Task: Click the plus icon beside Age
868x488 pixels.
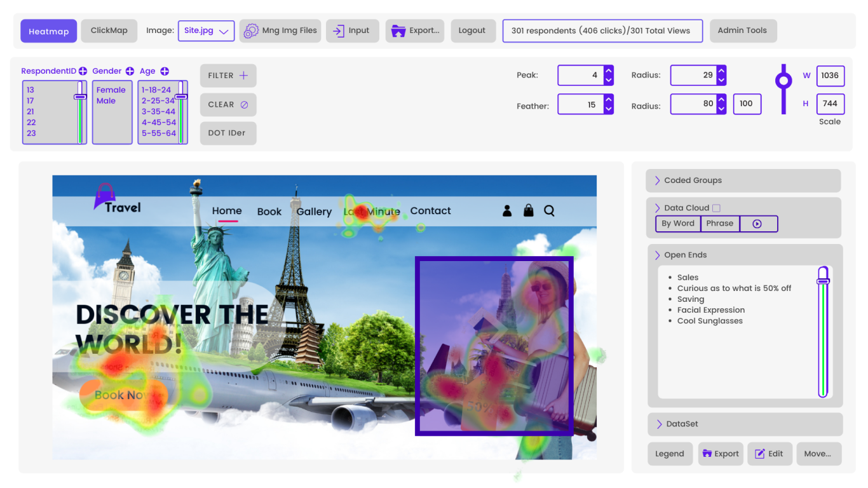Action: [165, 72]
